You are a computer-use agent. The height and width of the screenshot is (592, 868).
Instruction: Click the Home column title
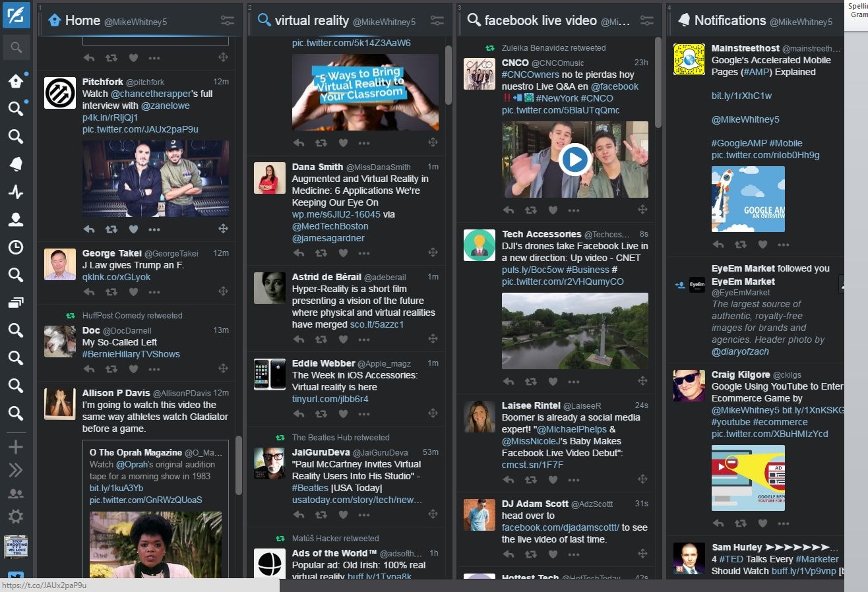coord(82,20)
